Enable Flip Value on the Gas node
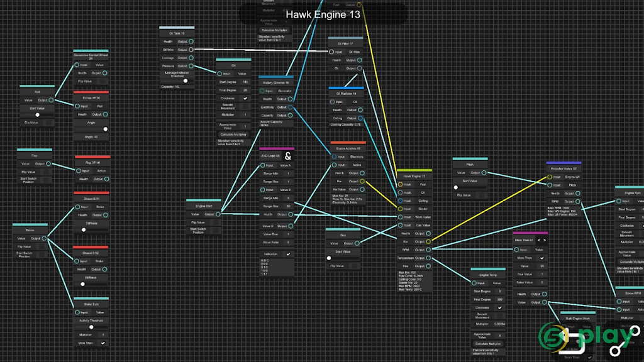The width and height of the screenshot is (644, 362). pos(354,266)
